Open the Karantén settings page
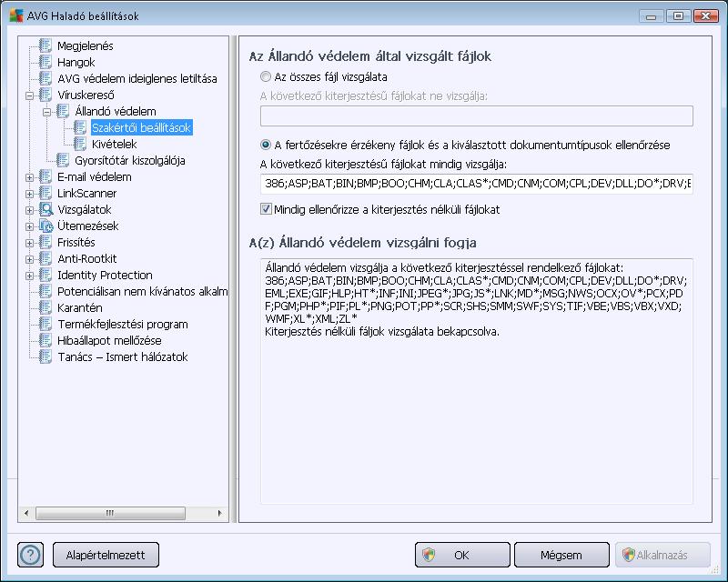Viewport: 728px width, 582px height. pos(80,307)
